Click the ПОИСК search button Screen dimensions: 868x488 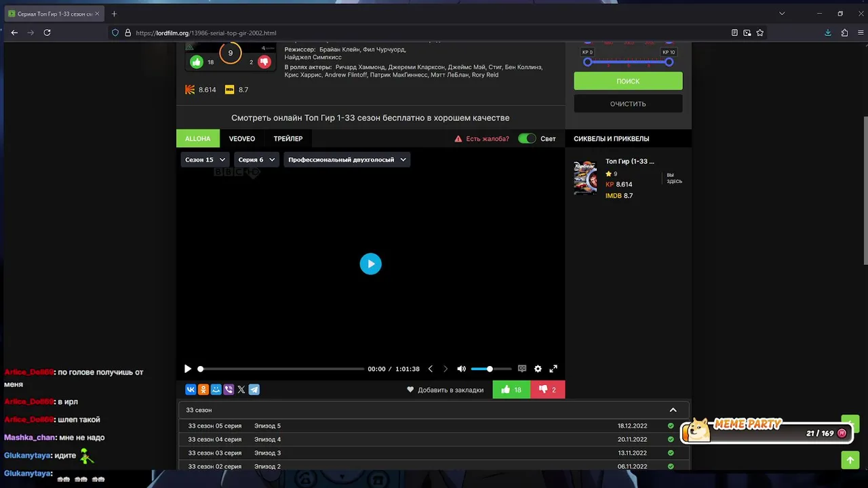(628, 81)
